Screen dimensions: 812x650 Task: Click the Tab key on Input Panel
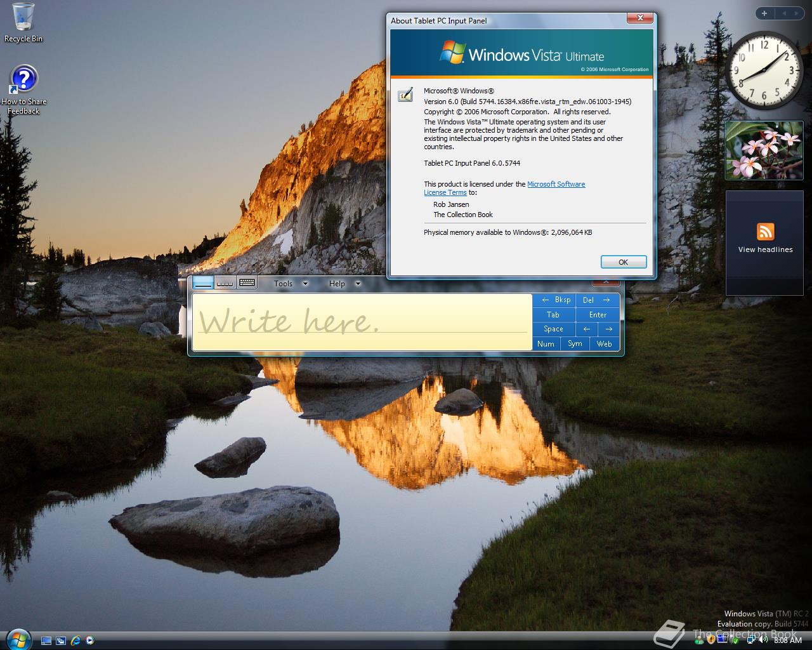pyautogui.click(x=554, y=314)
